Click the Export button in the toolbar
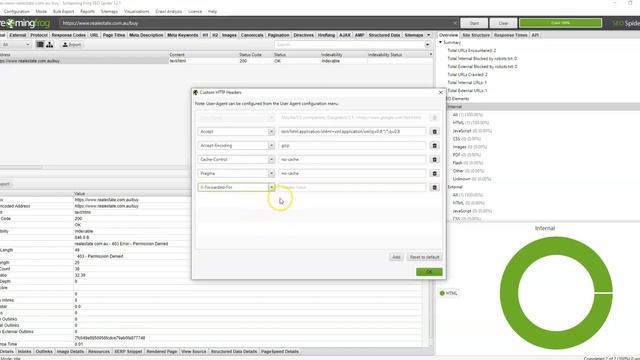The height and width of the screenshot is (360, 640). [72, 44]
